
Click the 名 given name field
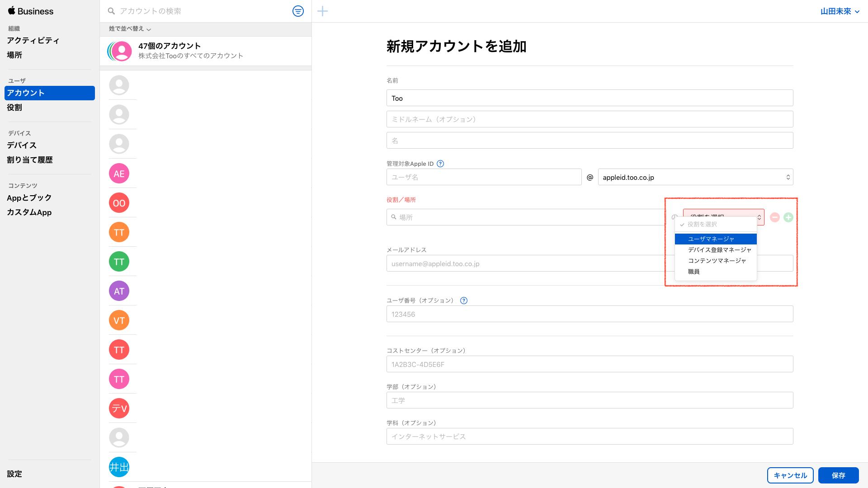pyautogui.click(x=590, y=141)
